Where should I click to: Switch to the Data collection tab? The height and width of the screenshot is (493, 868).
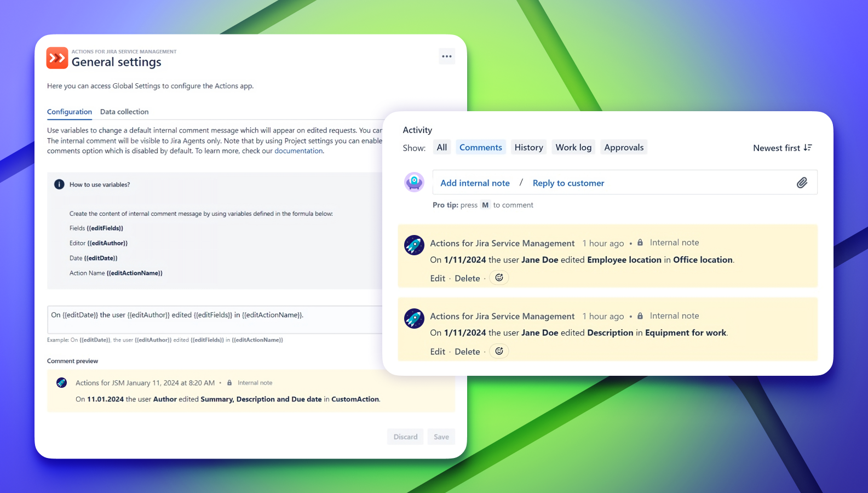(x=124, y=112)
